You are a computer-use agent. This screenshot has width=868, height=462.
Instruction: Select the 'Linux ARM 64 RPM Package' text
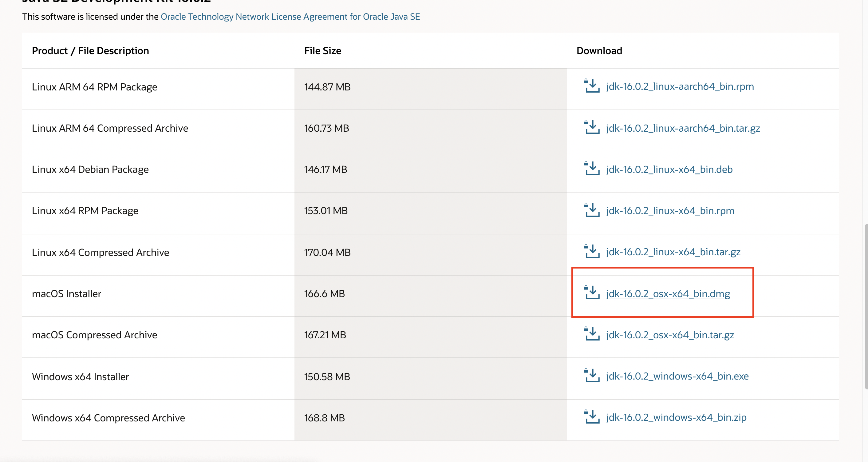(94, 87)
